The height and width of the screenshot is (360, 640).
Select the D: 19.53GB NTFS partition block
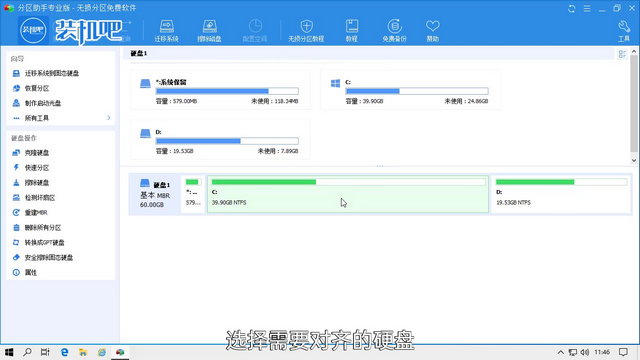561,194
